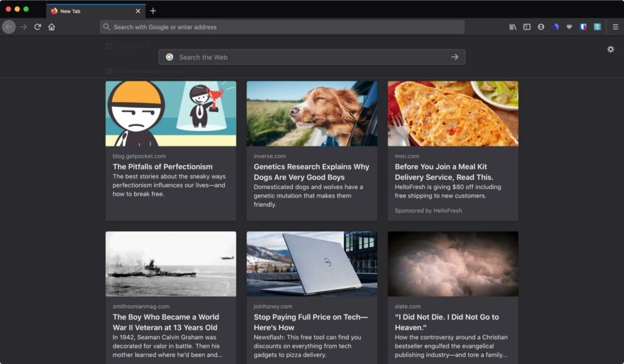The height and width of the screenshot is (364, 624).
Task: Click the magnifier icon in address bar
Action: [107, 27]
